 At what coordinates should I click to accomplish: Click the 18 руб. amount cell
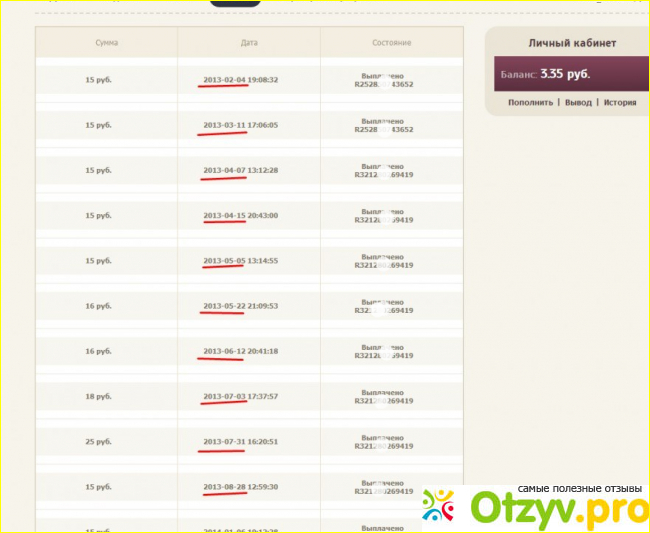(x=98, y=396)
